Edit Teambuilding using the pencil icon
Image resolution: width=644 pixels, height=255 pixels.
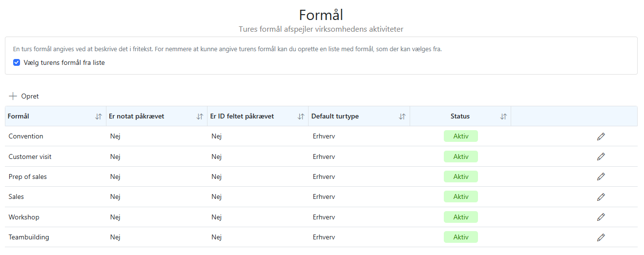601,237
